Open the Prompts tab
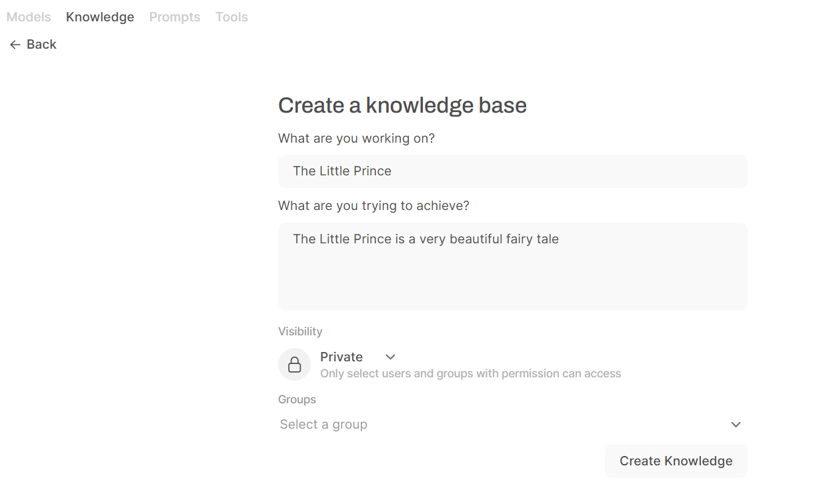Image resolution: width=833 pixels, height=504 pixels. 175,17
